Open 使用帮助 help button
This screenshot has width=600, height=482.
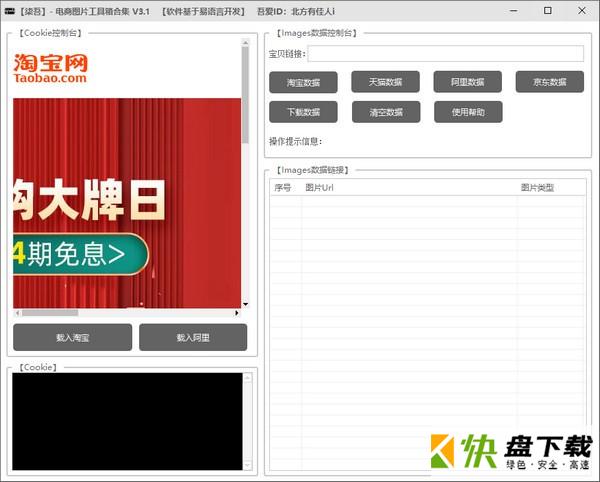(x=468, y=112)
